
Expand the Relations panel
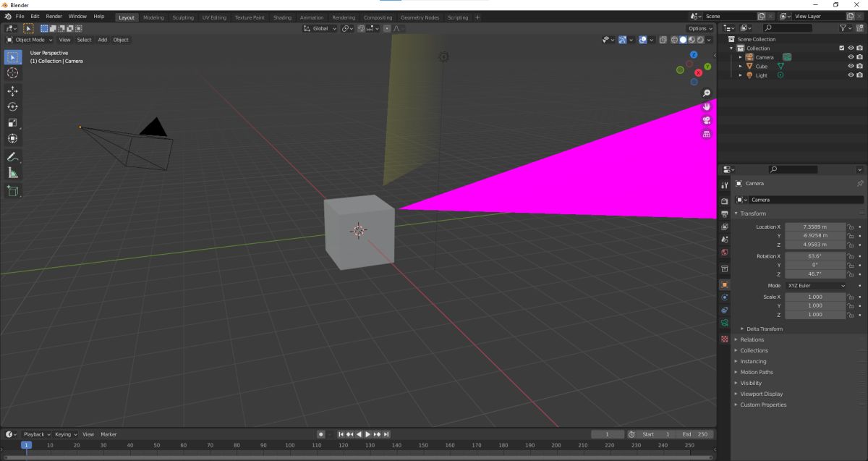pyautogui.click(x=752, y=339)
